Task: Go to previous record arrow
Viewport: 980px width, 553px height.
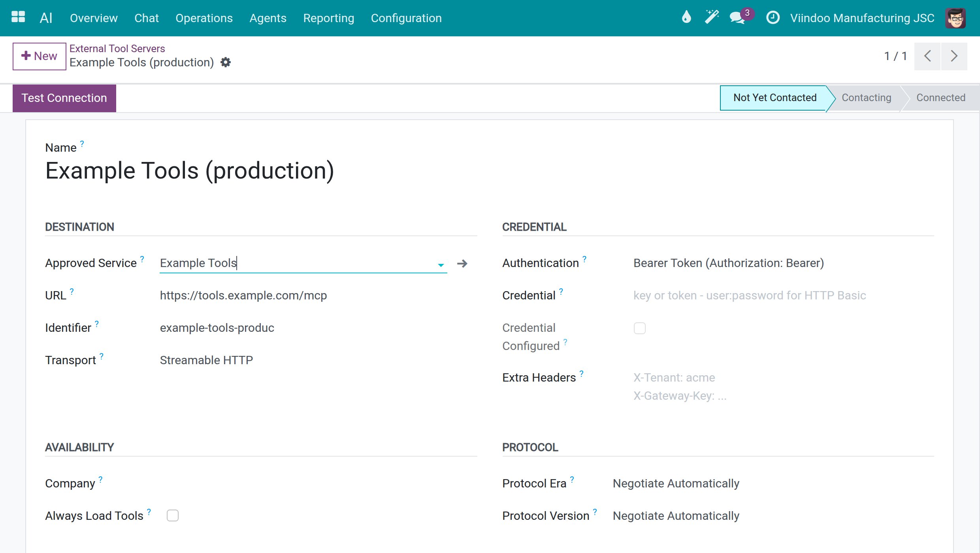Action: (x=927, y=56)
